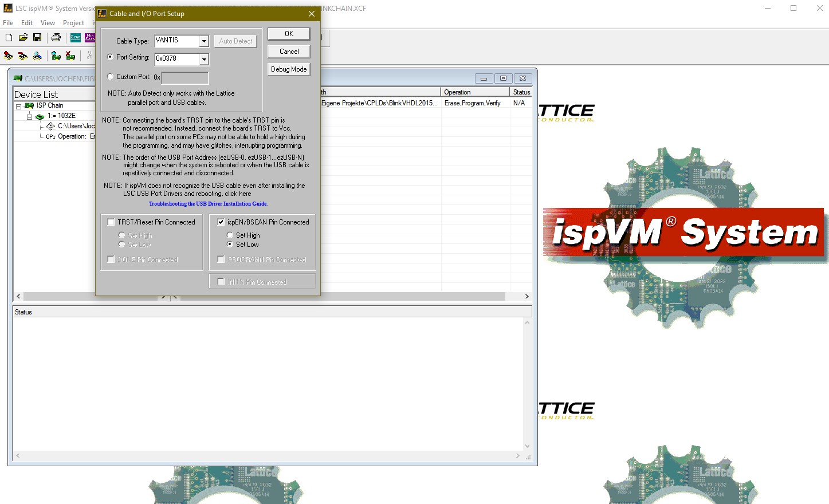Click the chip icon with red plus
Image resolution: width=829 pixels, height=504 pixels.
point(9,56)
